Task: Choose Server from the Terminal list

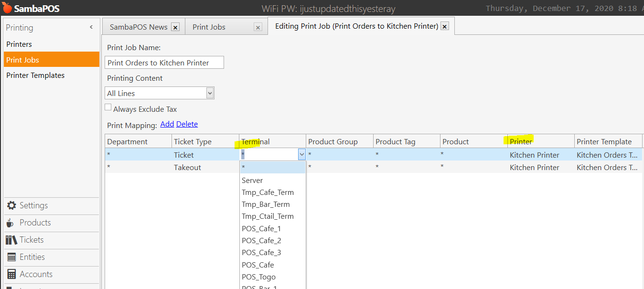Action: pos(272,180)
